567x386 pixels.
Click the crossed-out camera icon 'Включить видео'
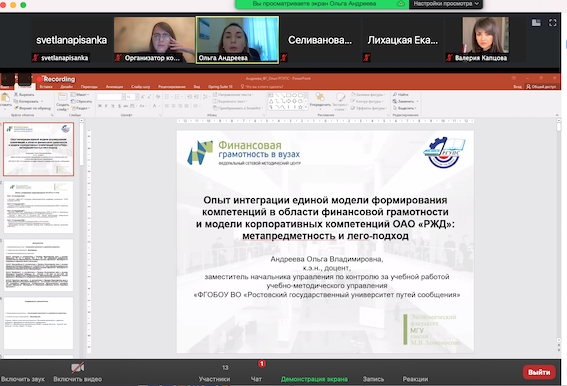click(x=77, y=368)
